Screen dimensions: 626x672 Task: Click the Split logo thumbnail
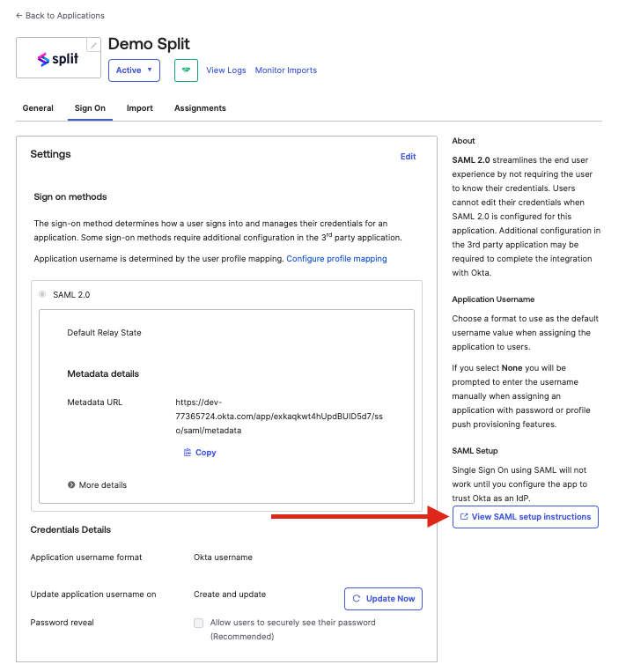[55, 59]
